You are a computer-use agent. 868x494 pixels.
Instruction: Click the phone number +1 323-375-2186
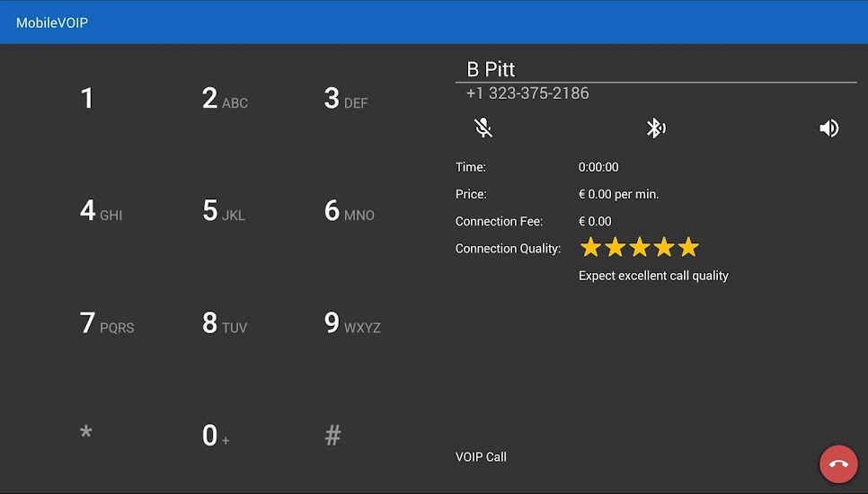pyautogui.click(x=527, y=93)
